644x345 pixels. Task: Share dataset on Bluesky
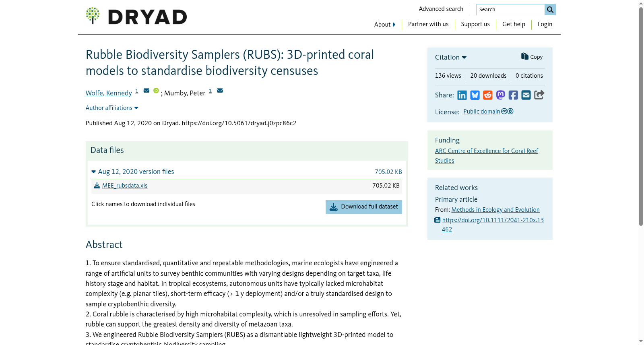point(475,95)
